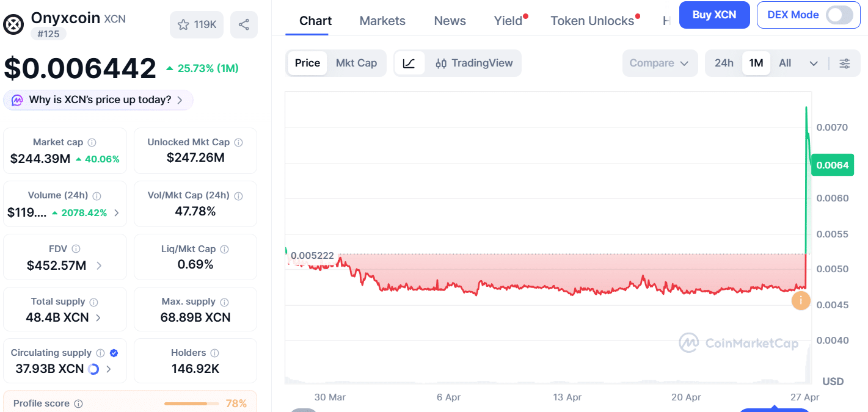Click the 78% profile score value
Viewport: 868px width, 412px height.
(x=236, y=403)
